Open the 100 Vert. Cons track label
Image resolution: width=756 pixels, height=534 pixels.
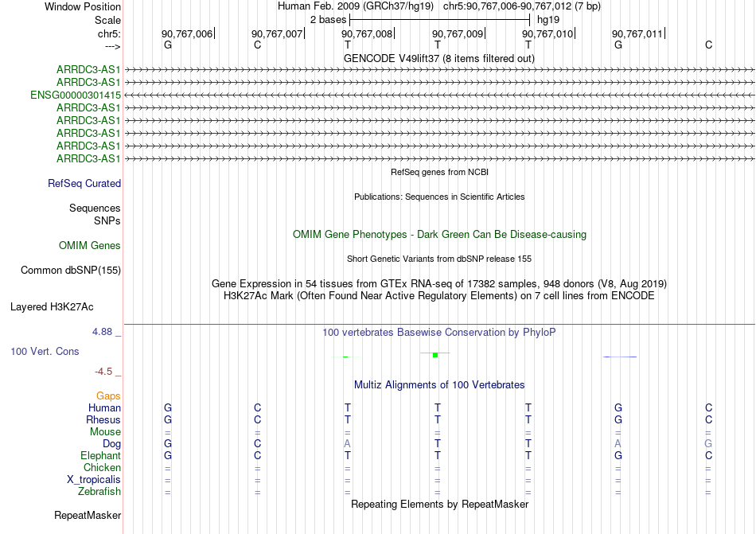45,351
